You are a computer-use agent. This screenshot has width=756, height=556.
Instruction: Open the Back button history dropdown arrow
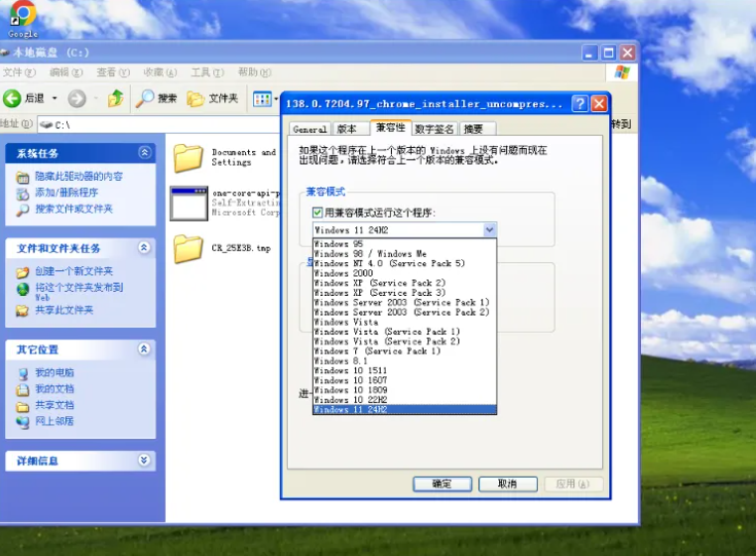coord(55,98)
